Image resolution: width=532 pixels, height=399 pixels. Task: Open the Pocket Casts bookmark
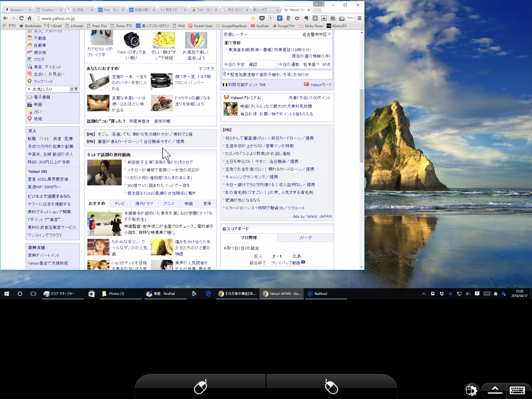pyautogui.click(x=200, y=26)
